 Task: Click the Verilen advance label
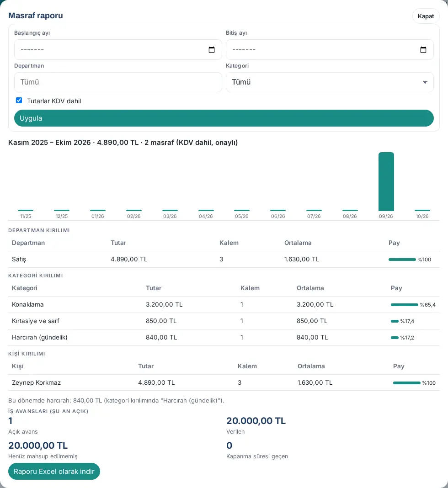pos(235,432)
